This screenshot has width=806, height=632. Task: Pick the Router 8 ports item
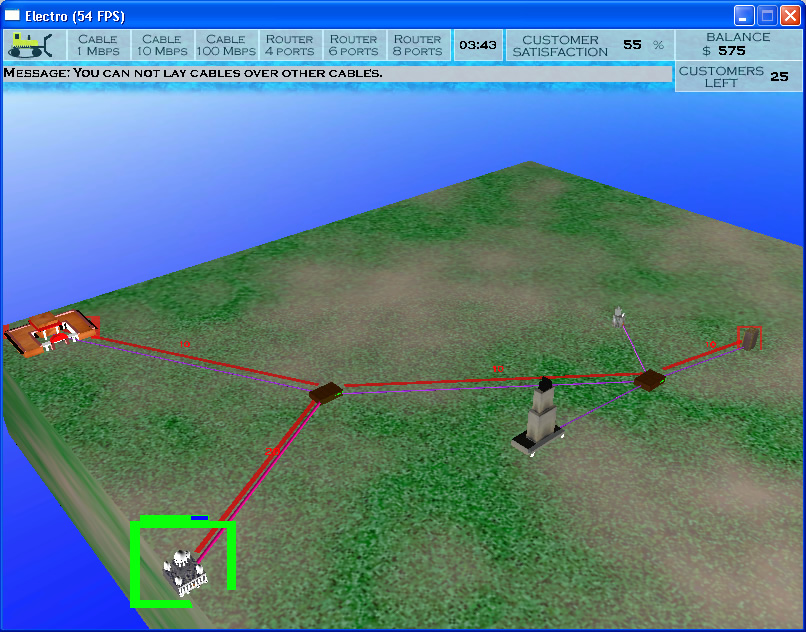[x=418, y=45]
